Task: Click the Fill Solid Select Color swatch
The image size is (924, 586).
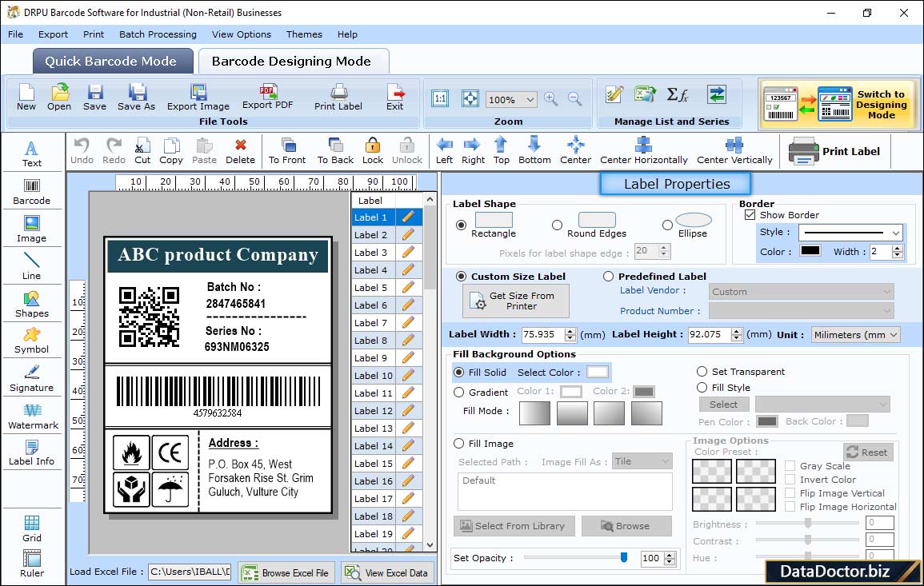Action: [597, 373]
